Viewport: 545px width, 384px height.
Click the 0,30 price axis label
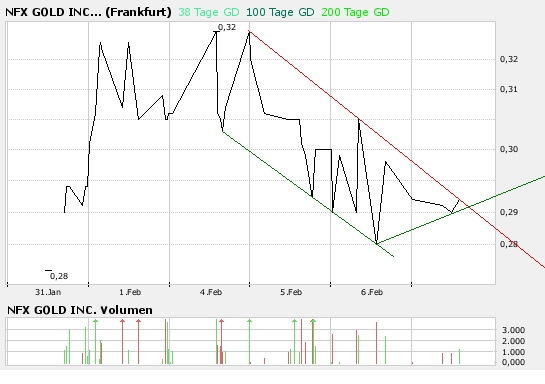509,149
